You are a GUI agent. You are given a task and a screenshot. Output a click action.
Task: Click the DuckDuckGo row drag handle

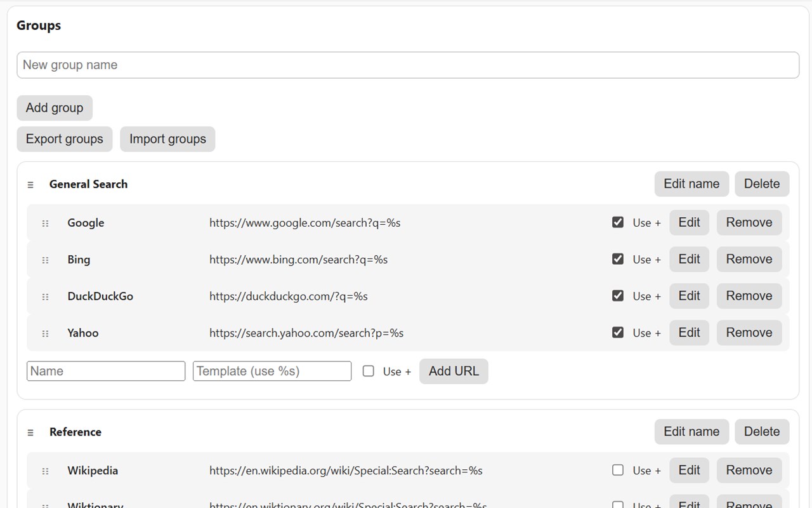[x=45, y=297]
